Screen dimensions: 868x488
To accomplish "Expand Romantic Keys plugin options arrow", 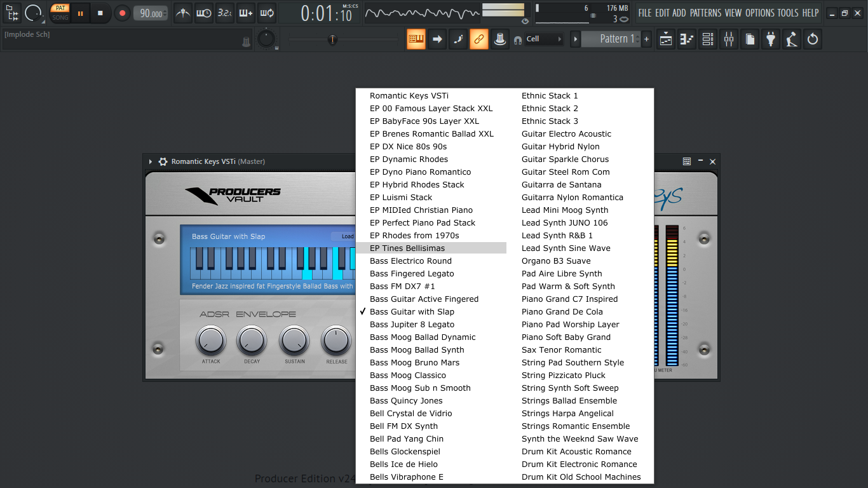I will pos(151,161).
